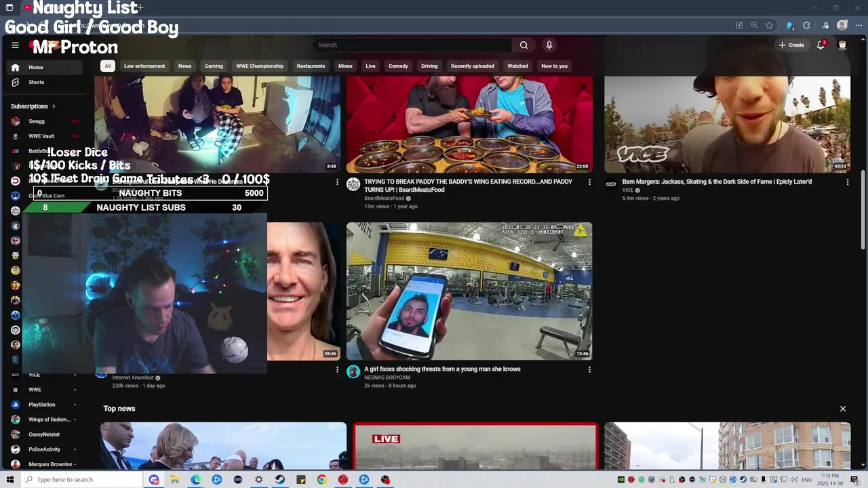
Task: Open the CaseyNeistat subscription channel
Action: 45,434
